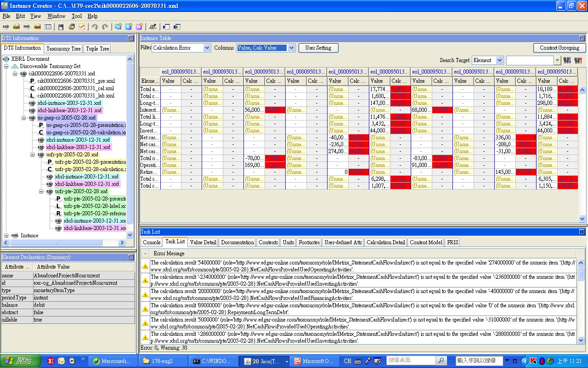The image size is (588, 368).
Task: Click the new XSD taxonomy toolbar icon
Action: 6,27
